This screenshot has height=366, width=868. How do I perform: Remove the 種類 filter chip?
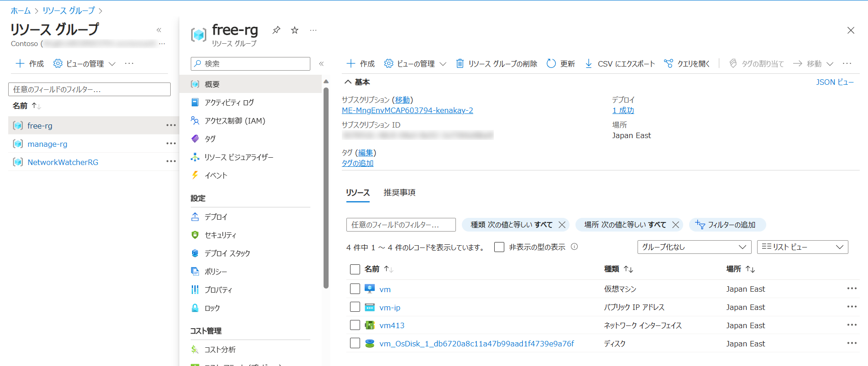562,225
